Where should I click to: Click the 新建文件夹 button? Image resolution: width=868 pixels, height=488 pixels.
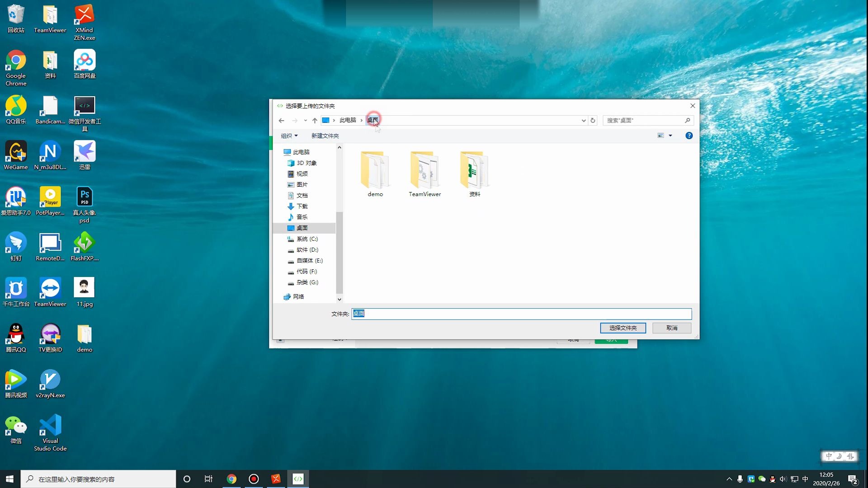325,136
